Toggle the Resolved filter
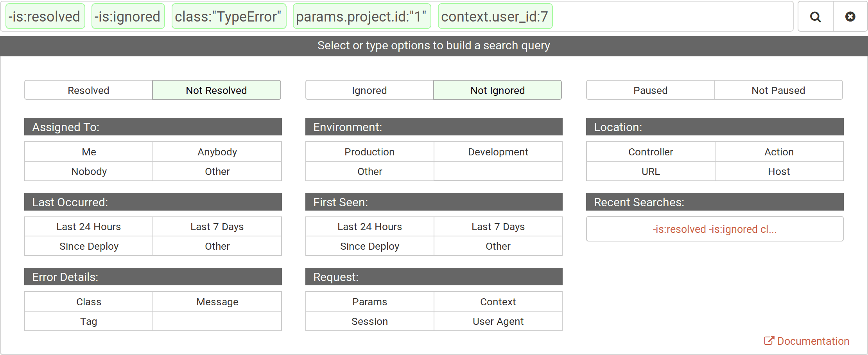Screen dimensions: 868x355 click(88, 90)
